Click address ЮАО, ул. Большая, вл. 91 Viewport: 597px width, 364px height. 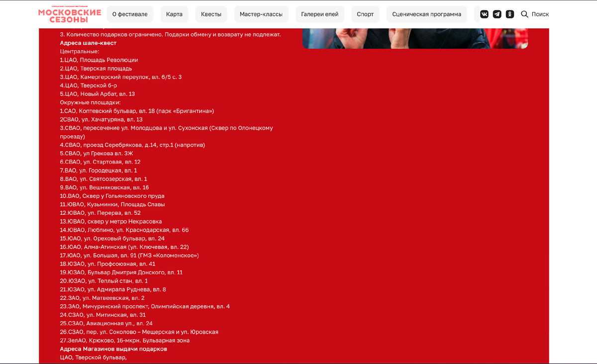(129, 255)
